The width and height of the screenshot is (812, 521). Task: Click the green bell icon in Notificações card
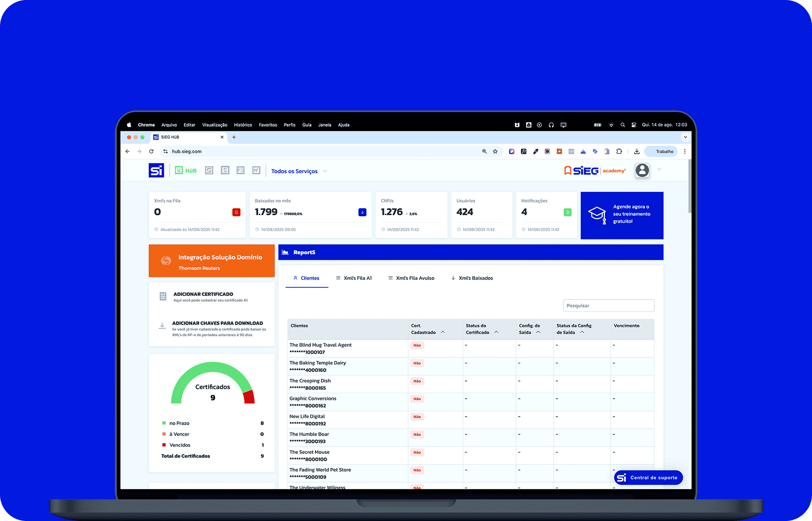click(567, 213)
